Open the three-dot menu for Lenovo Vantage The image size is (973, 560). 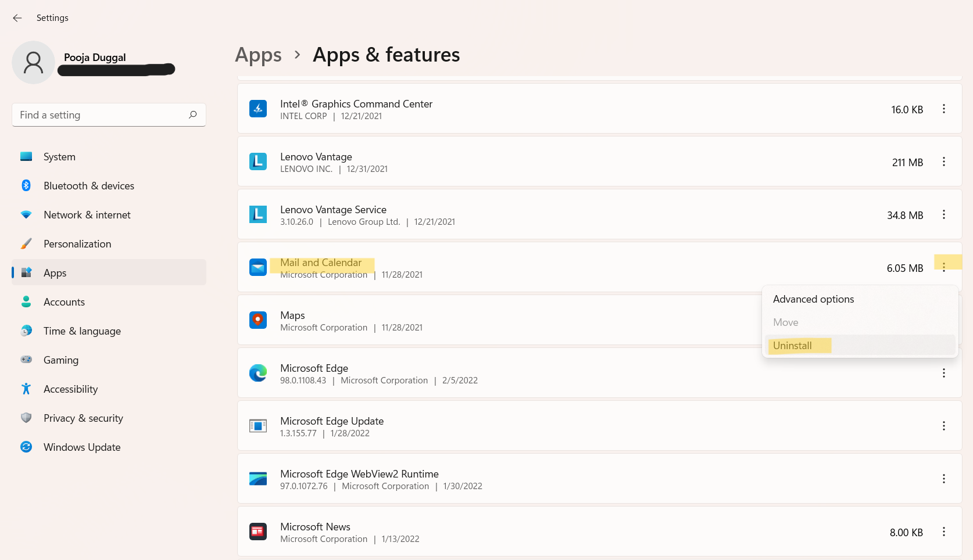pyautogui.click(x=944, y=161)
